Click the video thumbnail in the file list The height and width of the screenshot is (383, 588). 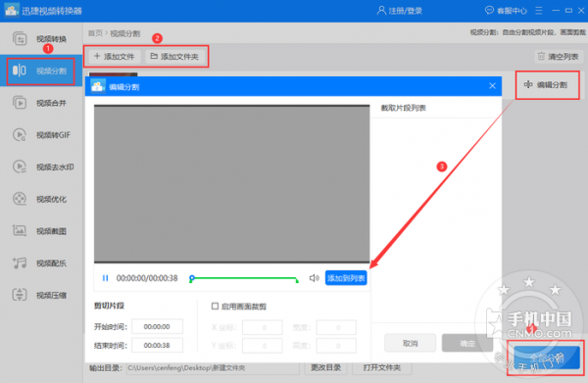(x=114, y=74)
